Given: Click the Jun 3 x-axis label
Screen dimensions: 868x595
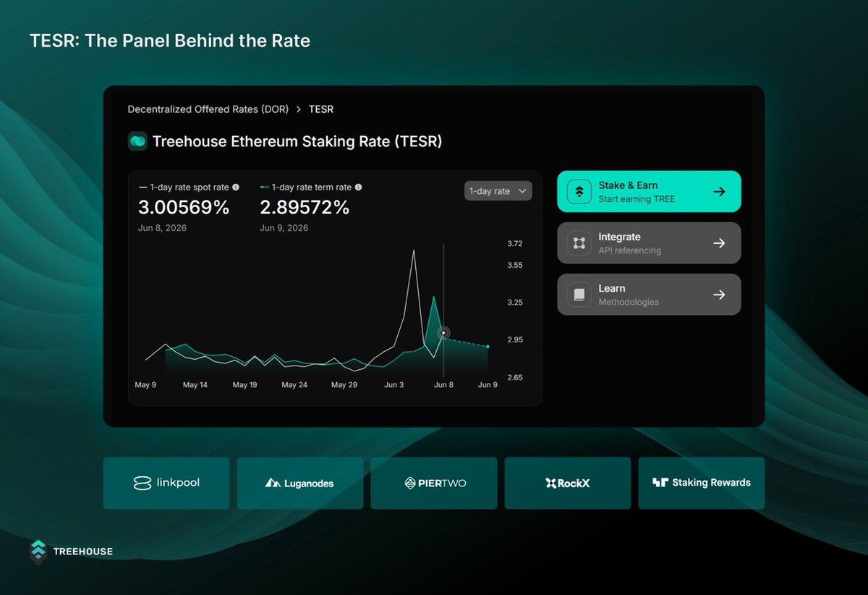Looking at the screenshot, I should (394, 385).
